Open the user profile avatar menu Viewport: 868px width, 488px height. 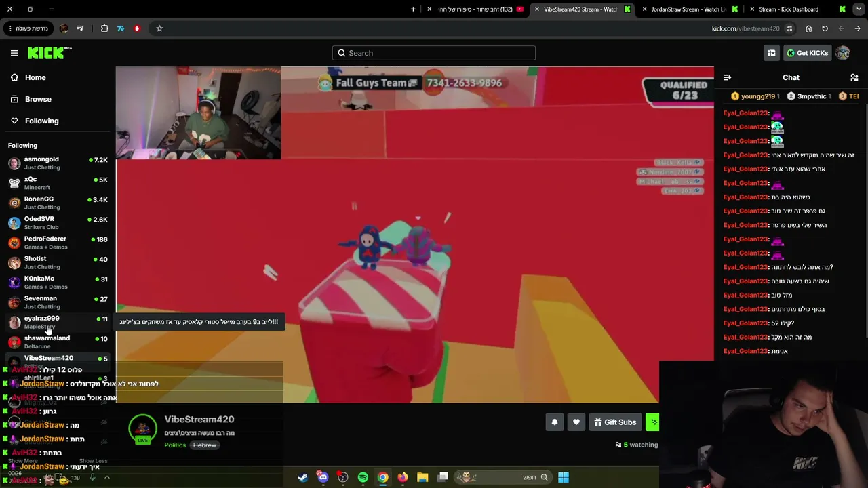tap(843, 53)
